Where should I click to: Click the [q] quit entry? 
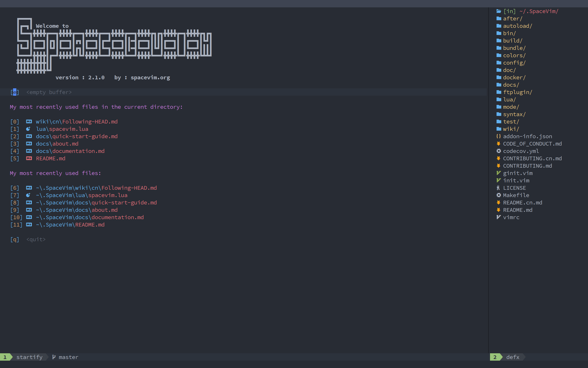(28, 239)
